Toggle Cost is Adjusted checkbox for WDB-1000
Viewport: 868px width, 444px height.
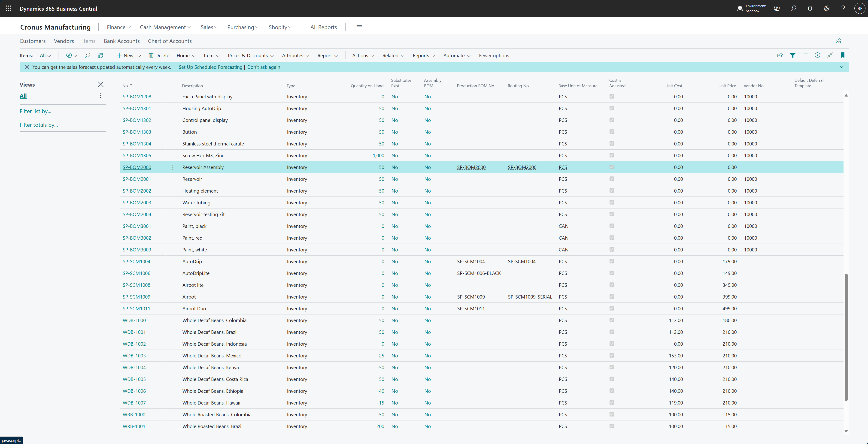click(612, 320)
